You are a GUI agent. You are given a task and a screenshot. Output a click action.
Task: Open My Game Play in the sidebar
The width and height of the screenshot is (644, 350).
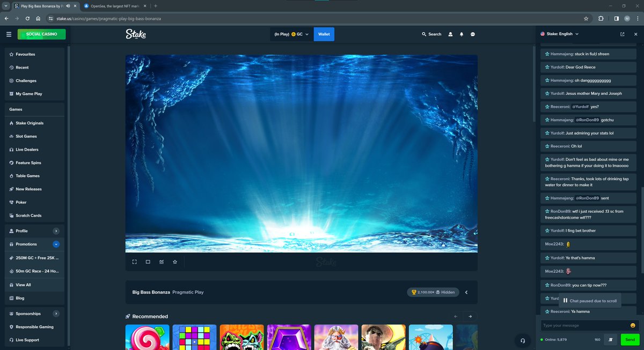point(35,94)
